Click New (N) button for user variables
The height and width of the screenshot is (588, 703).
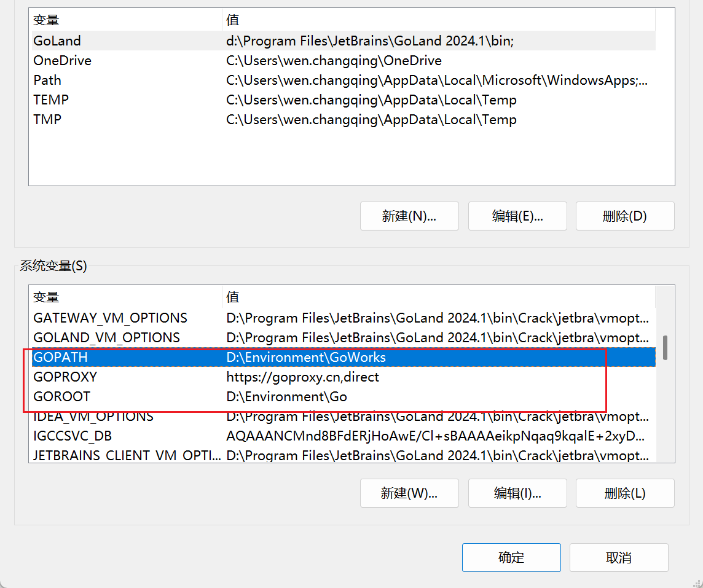pyautogui.click(x=409, y=216)
